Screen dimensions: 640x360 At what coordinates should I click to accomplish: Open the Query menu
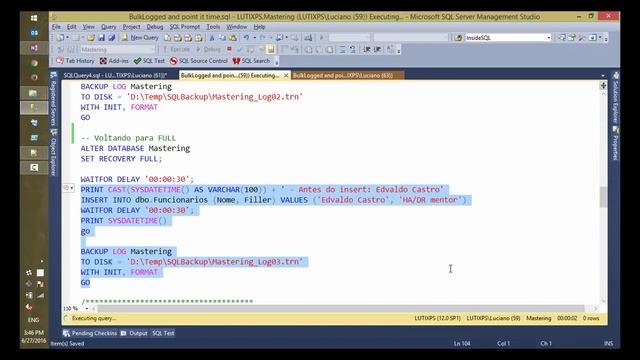pyautogui.click(x=109, y=27)
